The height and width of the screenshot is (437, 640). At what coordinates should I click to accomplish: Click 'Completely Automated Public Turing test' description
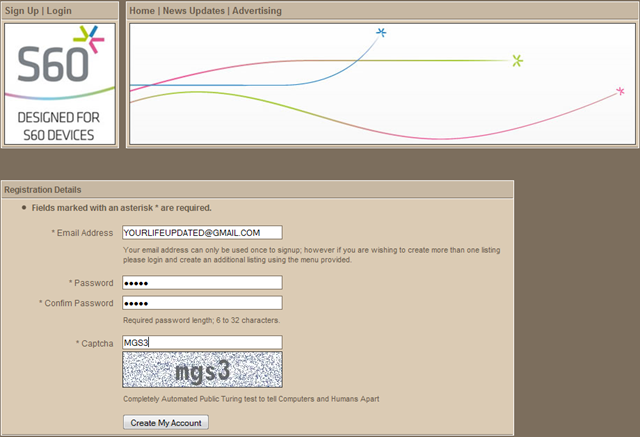[251, 399]
